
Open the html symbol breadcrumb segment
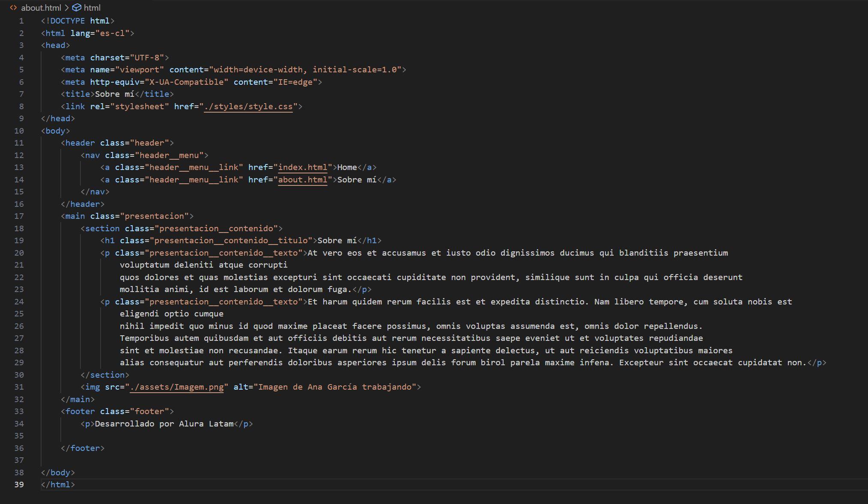click(92, 8)
